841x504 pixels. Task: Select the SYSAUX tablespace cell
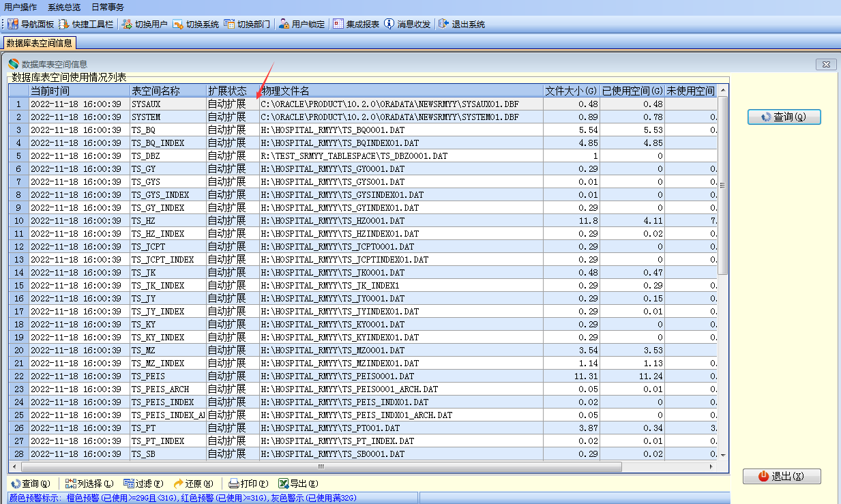pos(168,104)
